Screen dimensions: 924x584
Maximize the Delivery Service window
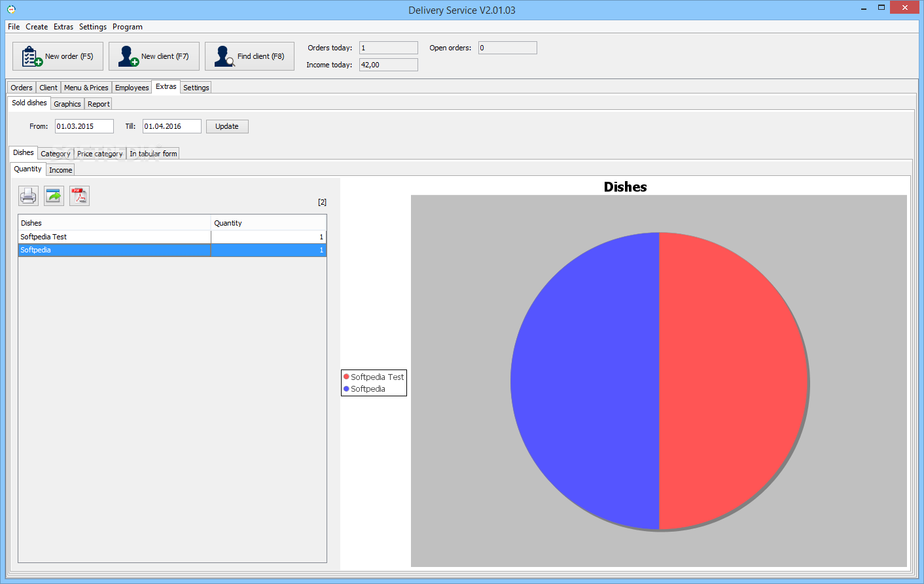point(881,8)
